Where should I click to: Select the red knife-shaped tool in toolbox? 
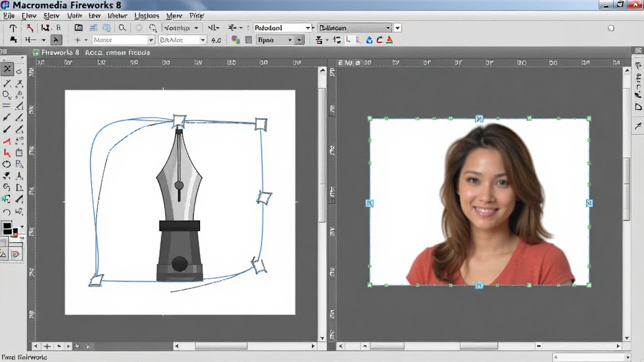6,141
